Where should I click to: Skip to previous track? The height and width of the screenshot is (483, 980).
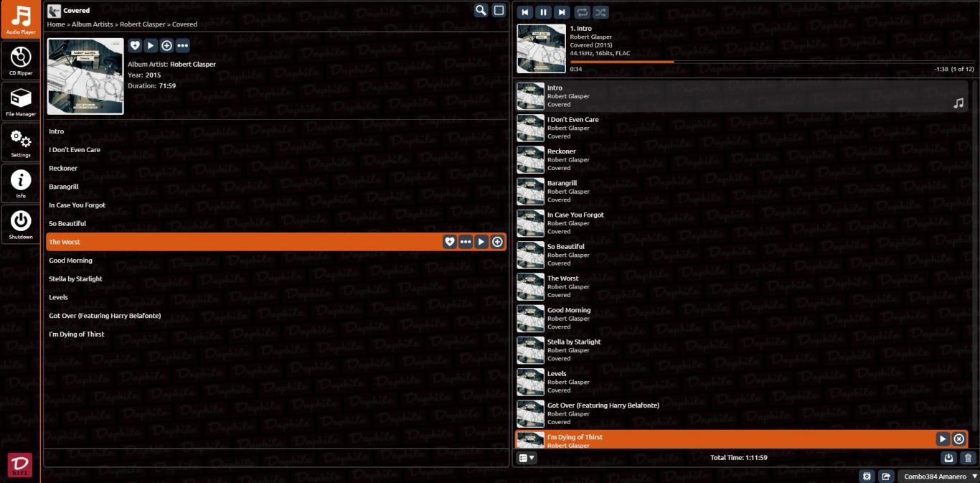pyautogui.click(x=525, y=12)
